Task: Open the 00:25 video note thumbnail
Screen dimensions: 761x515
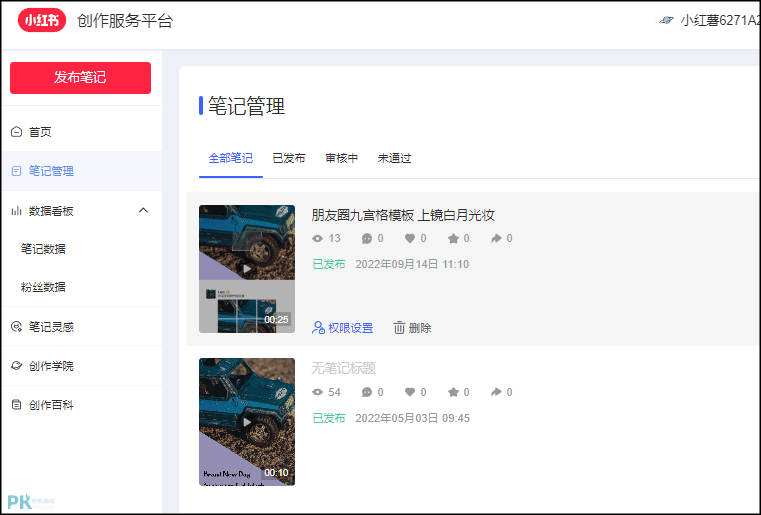Action: tap(247, 269)
